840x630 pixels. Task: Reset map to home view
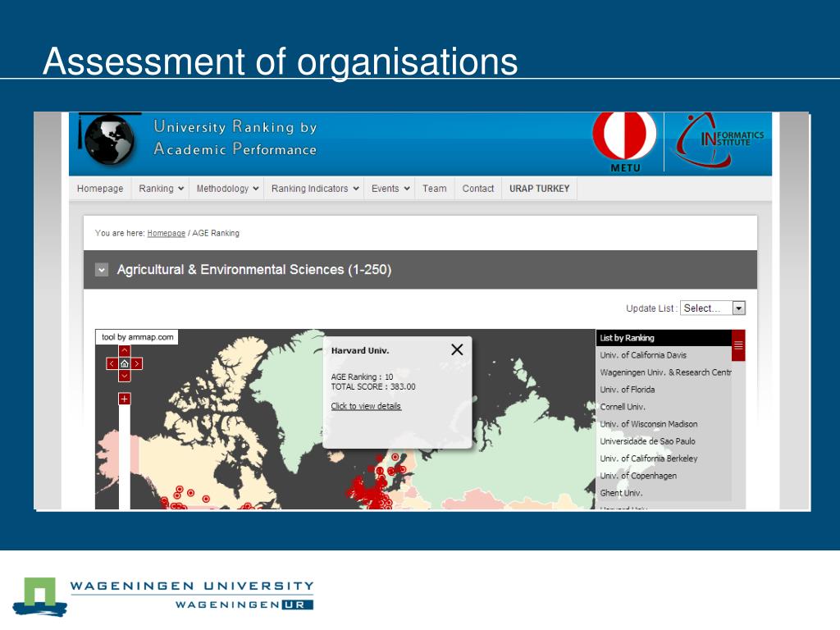[125, 363]
